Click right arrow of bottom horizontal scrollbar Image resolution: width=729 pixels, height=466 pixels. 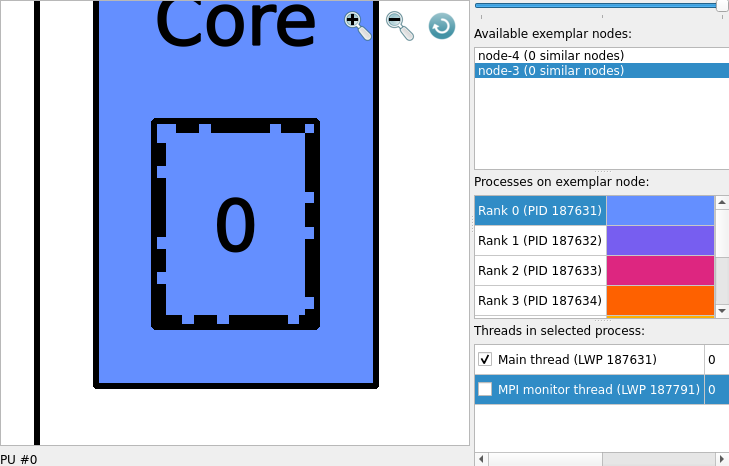[x=722, y=459]
